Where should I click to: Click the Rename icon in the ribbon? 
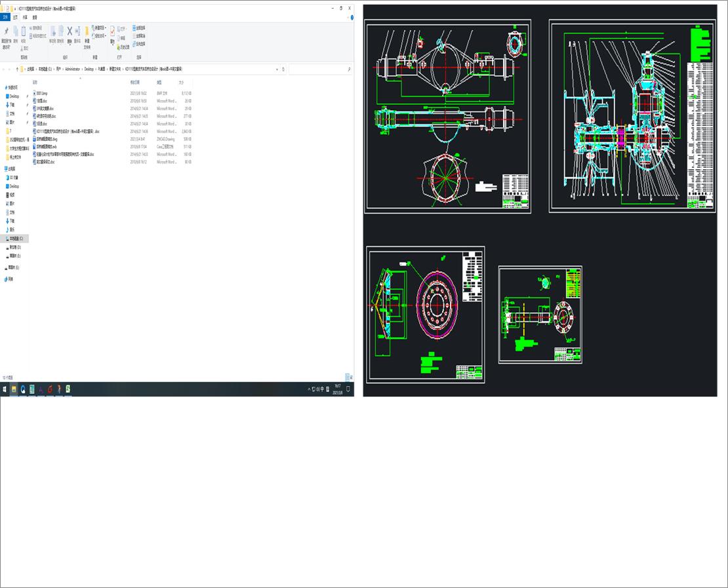[77, 31]
